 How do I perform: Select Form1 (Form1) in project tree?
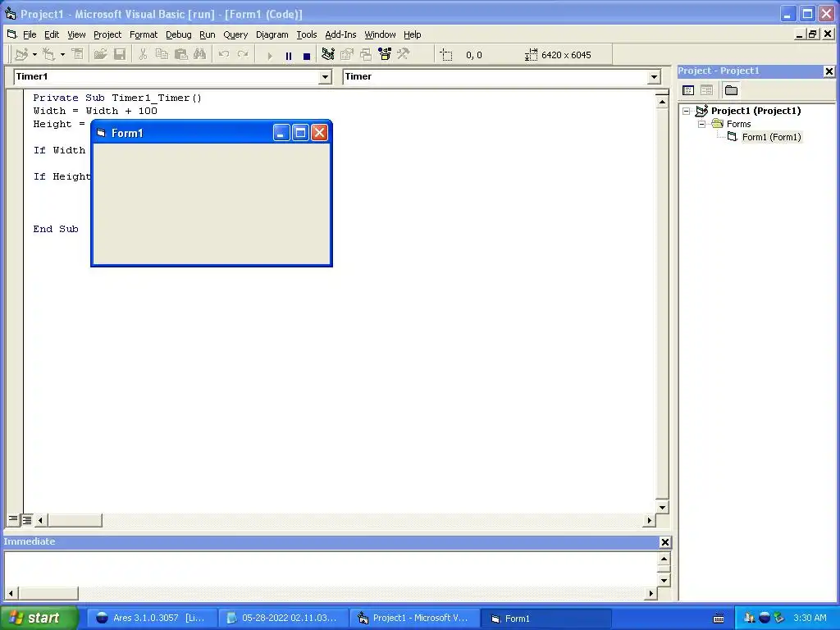click(x=771, y=137)
